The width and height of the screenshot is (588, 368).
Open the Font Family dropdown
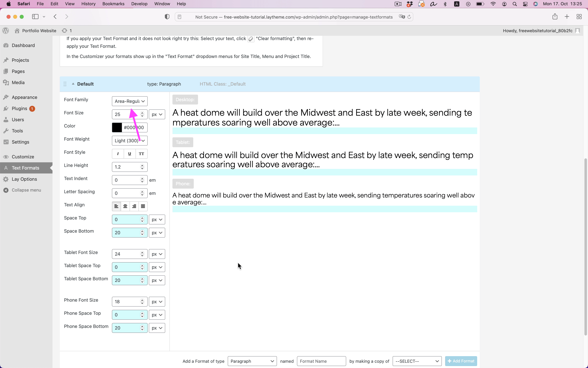(x=129, y=101)
